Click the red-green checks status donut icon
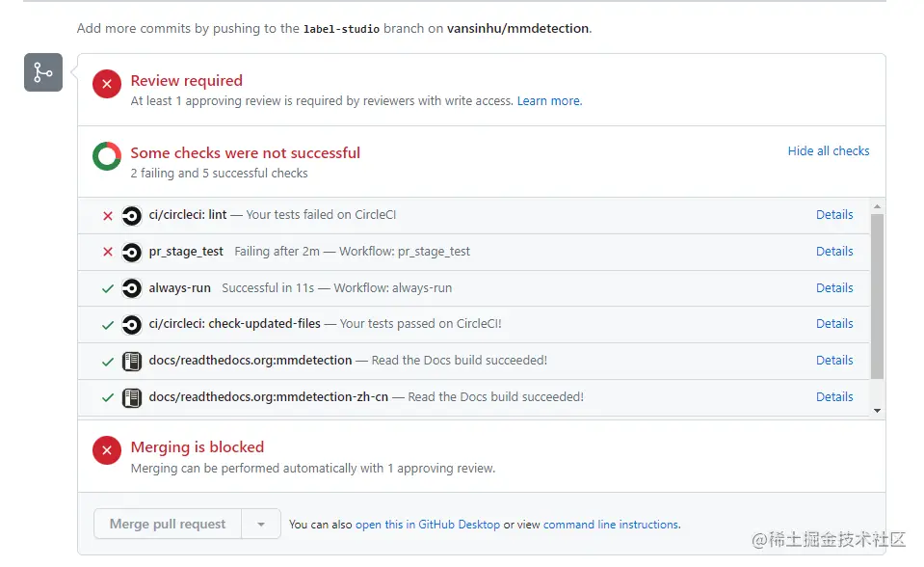Viewport: 924px width, 567px height. (107, 156)
